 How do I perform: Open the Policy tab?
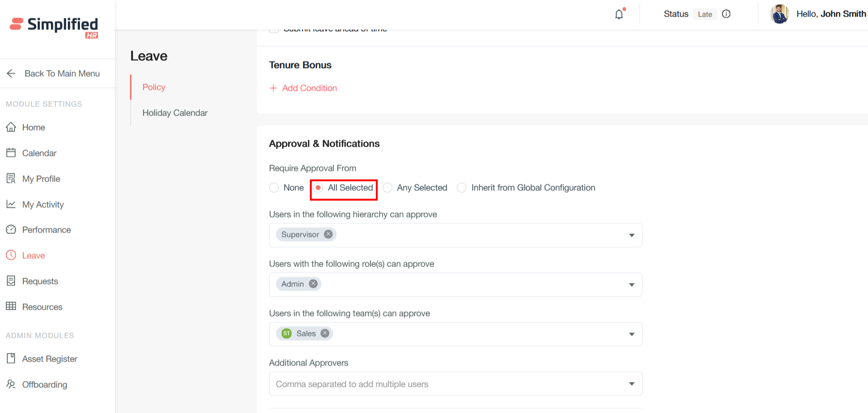coord(154,87)
